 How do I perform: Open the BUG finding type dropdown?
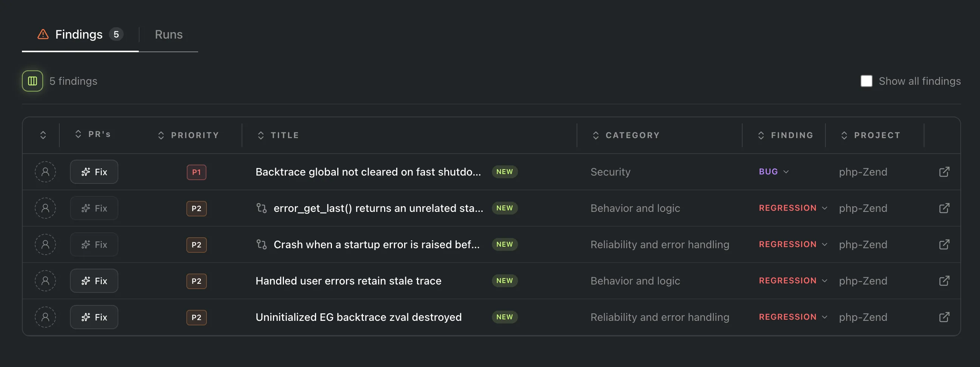coord(774,172)
